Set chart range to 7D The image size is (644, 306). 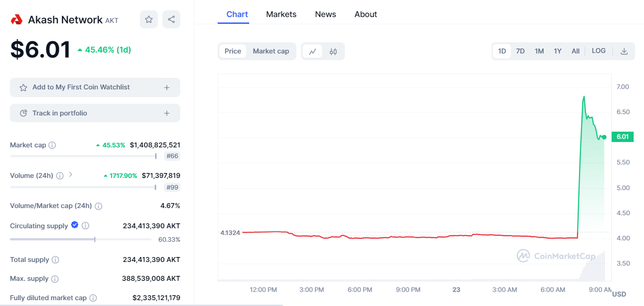520,51
